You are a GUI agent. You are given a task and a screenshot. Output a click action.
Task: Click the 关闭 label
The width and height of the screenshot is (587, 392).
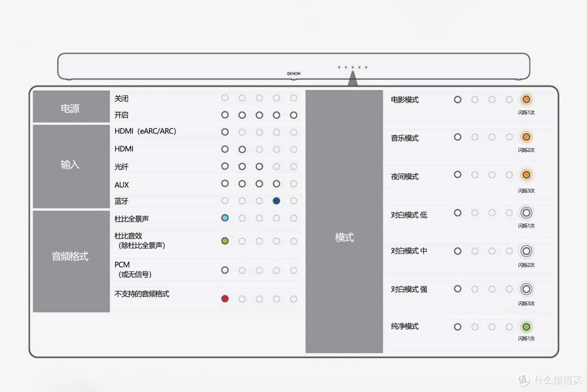121,98
